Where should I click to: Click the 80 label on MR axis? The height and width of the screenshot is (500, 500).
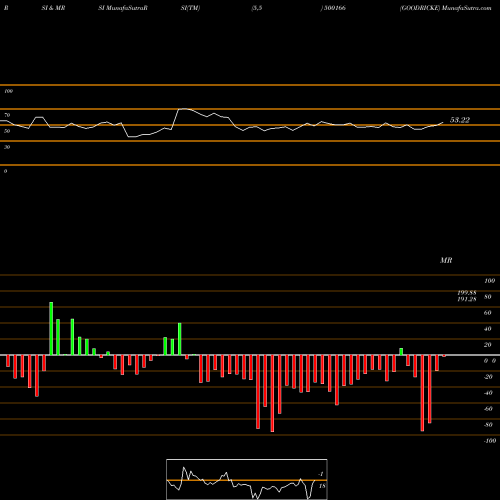(488, 297)
